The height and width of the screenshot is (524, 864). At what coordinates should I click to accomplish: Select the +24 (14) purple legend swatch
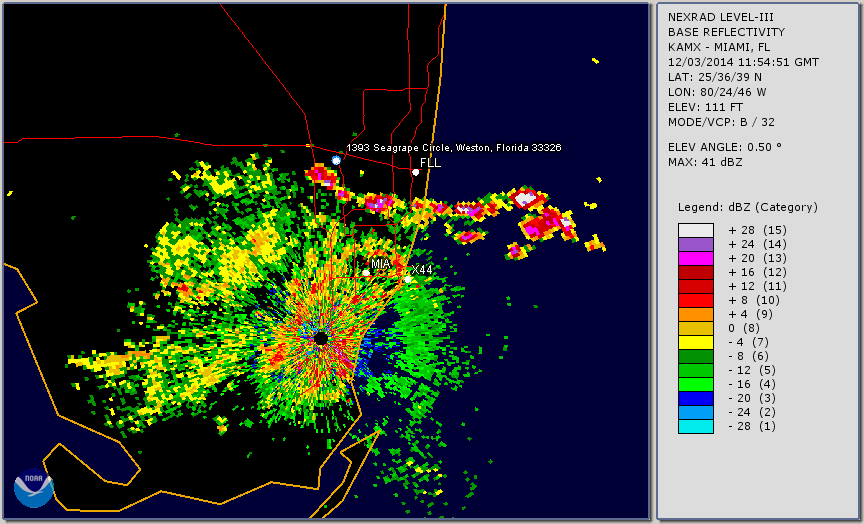tap(696, 245)
